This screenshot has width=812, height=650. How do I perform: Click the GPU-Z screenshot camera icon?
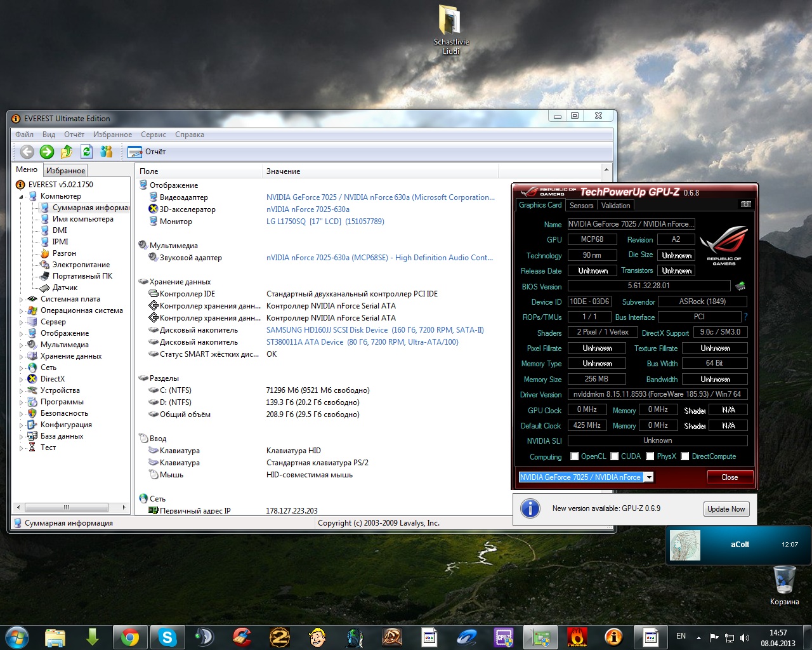coord(745,204)
